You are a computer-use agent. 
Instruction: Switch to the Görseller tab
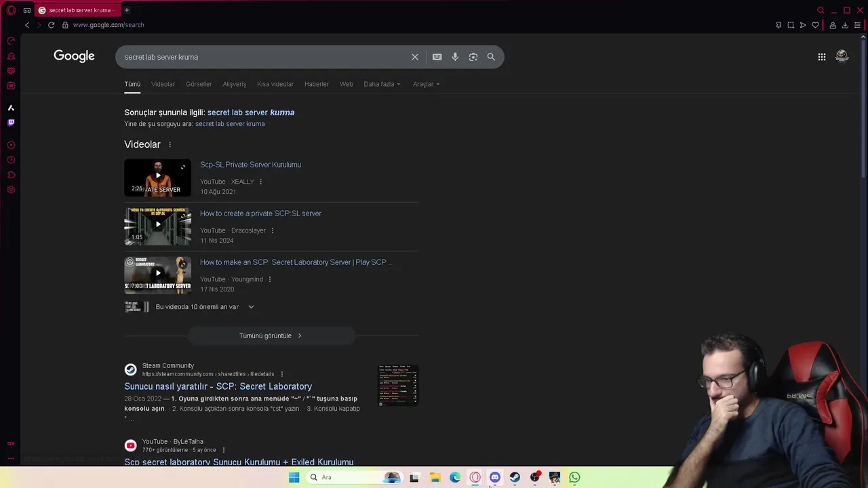(199, 84)
